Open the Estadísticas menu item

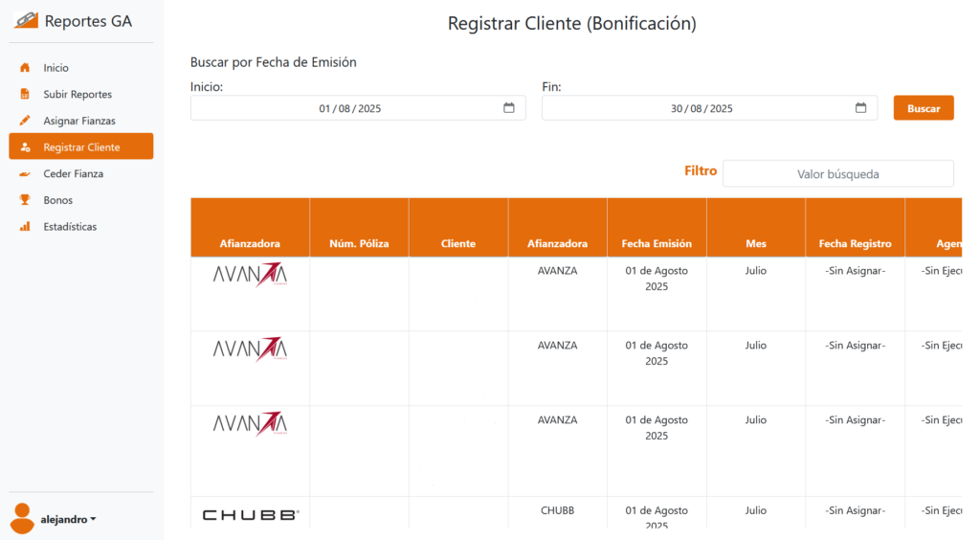(70, 227)
